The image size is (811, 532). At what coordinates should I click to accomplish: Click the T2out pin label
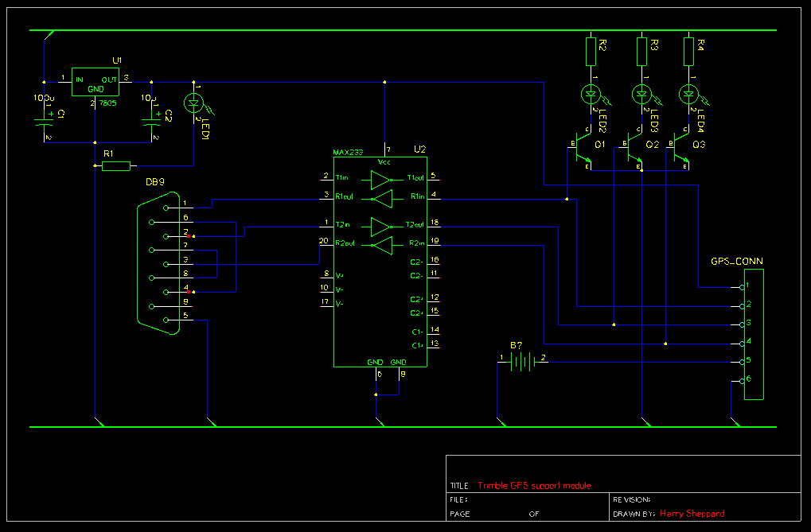(x=415, y=224)
